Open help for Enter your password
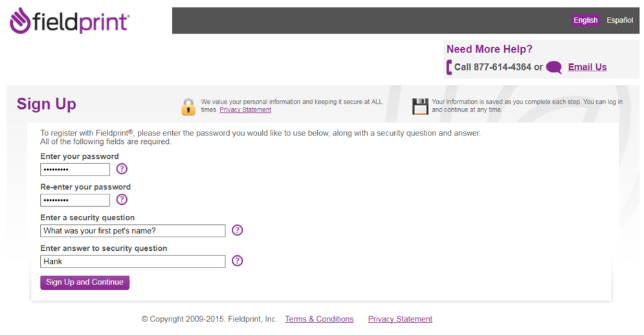Image resolution: width=644 pixels, height=335 pixels. (122, 169)
